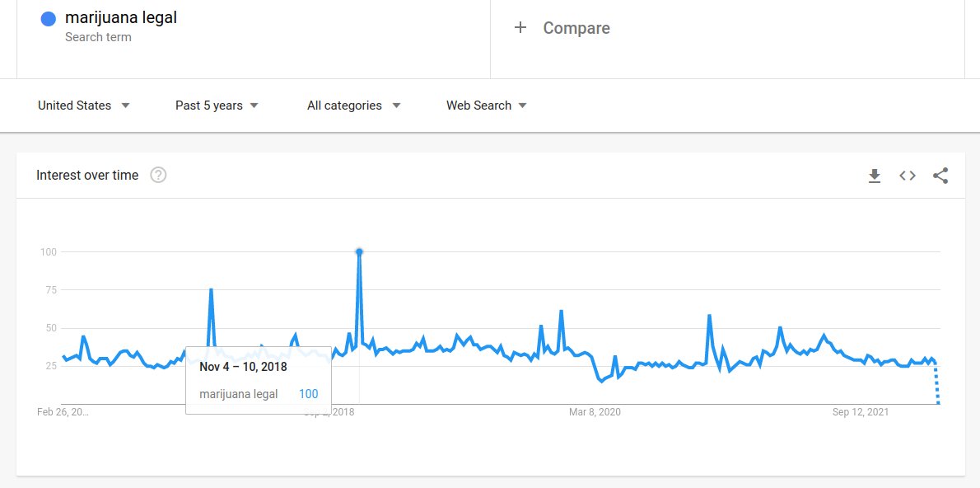980x488 pixels.
Task: Click the Sep 12, 2021 axis label
Action: [861, 412]
